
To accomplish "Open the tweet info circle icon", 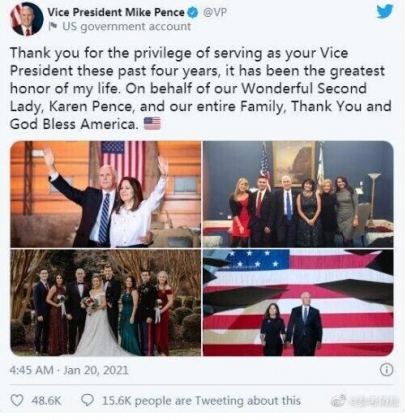I will [x=387, y=370].
